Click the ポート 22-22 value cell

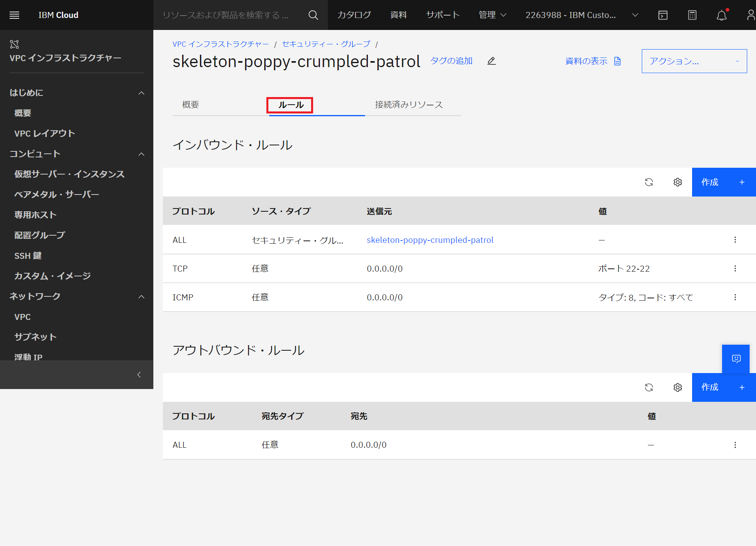[x=624, y=269]
